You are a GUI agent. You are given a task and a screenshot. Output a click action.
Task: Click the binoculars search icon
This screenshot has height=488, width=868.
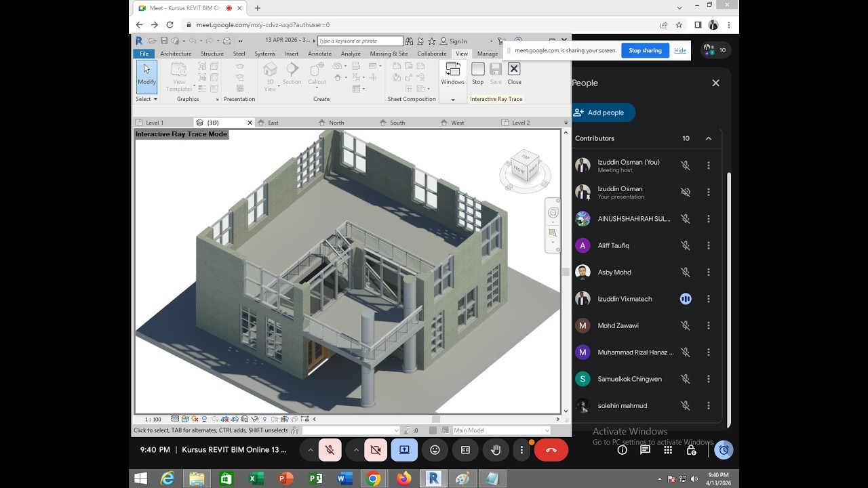pyautogui.click(x=409, y=41)
